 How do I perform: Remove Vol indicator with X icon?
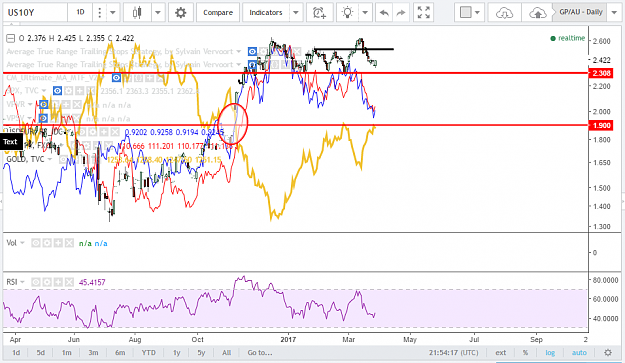tap(69, 243)
